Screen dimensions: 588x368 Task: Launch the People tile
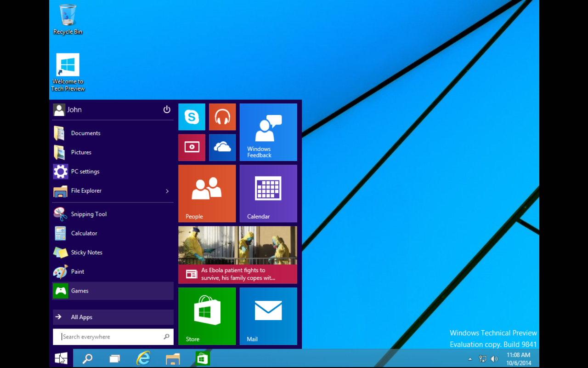[x=207, y=194]
